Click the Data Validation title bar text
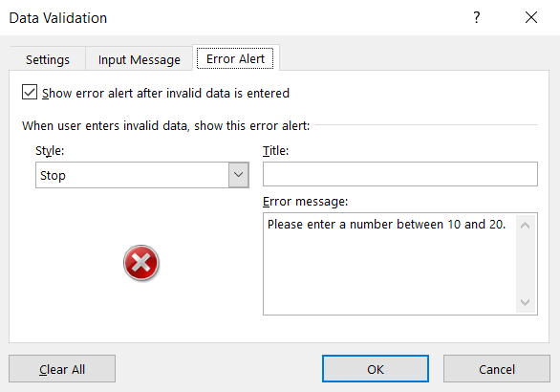 [x=58, y=18]
